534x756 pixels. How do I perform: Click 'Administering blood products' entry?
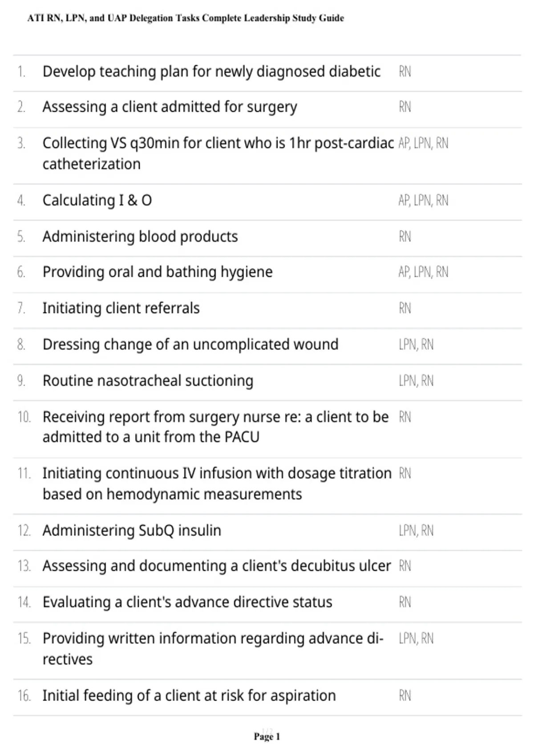pos(140,237)
